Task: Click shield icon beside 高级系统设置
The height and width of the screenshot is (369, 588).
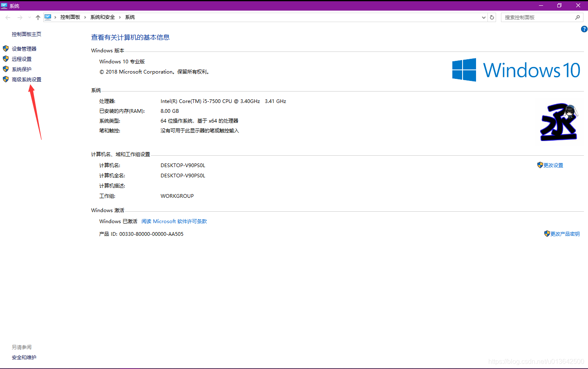Action: (6, 79)
